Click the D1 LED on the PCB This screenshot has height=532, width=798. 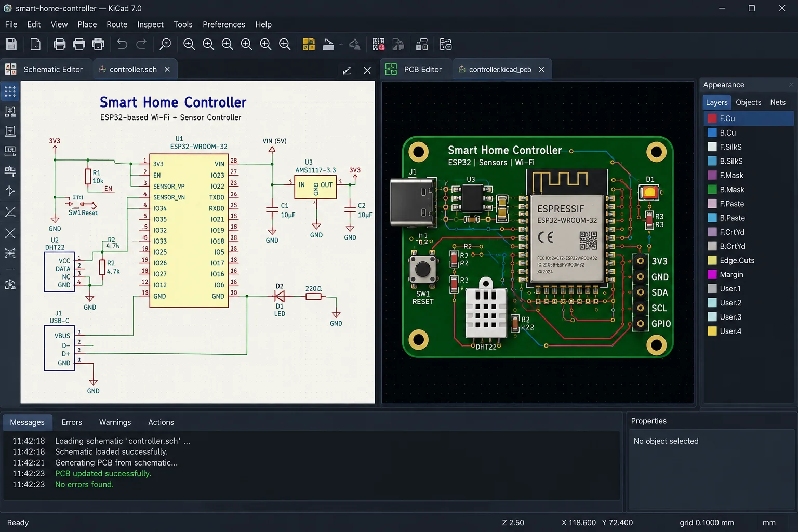[x=648, y=193]
